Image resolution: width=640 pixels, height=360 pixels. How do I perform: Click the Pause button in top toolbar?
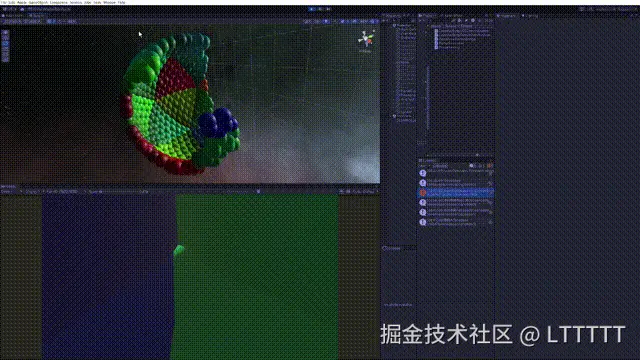[x=320, y=9]
